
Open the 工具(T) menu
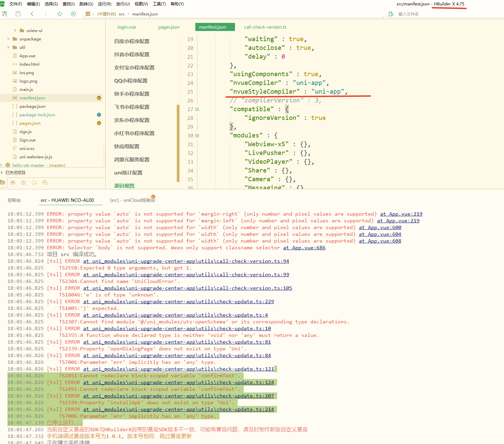(159, 4)
